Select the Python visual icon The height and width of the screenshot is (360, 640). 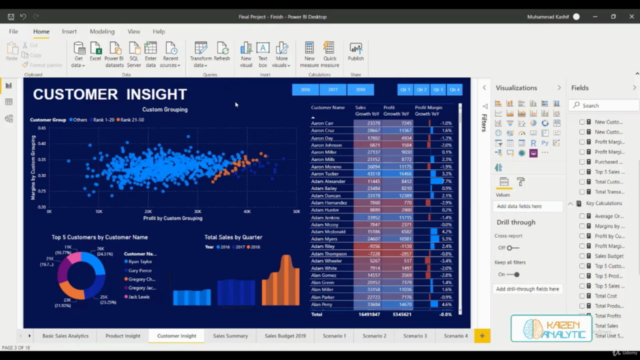coord(545,143)
